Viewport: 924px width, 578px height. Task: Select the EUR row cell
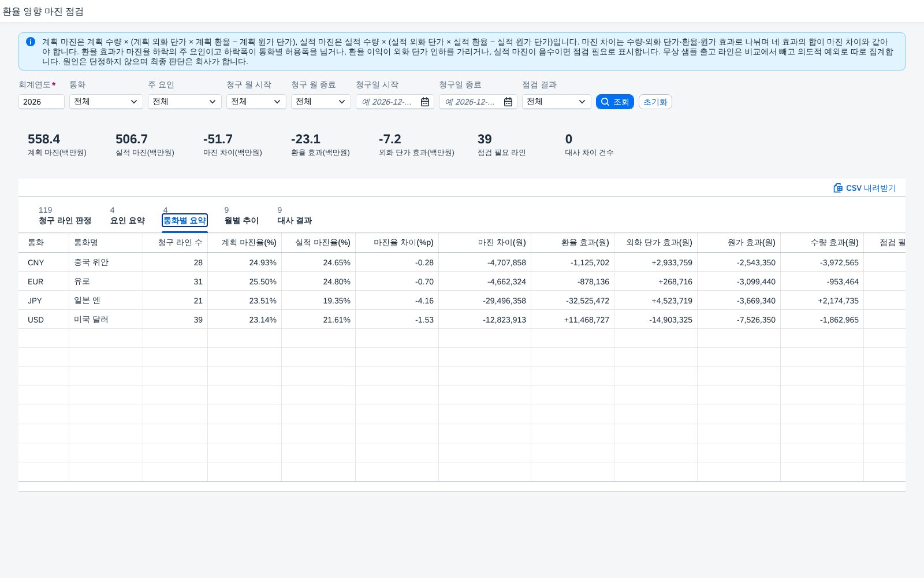coord(44,281)
